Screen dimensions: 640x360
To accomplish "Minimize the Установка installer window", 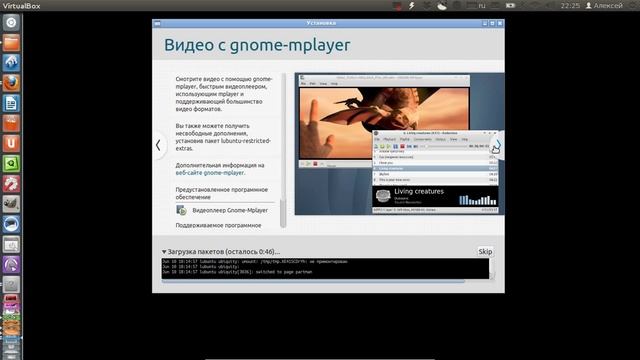I will (x=485, y=23).
